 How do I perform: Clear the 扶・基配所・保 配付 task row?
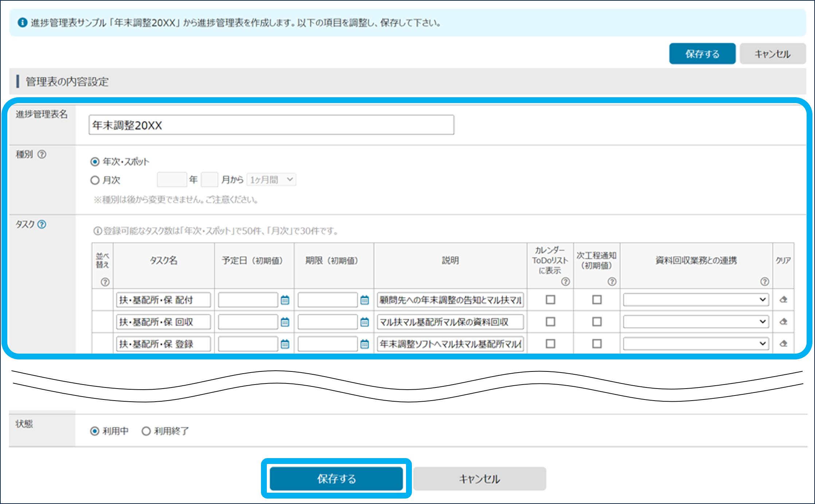click(x=783, y=300)
